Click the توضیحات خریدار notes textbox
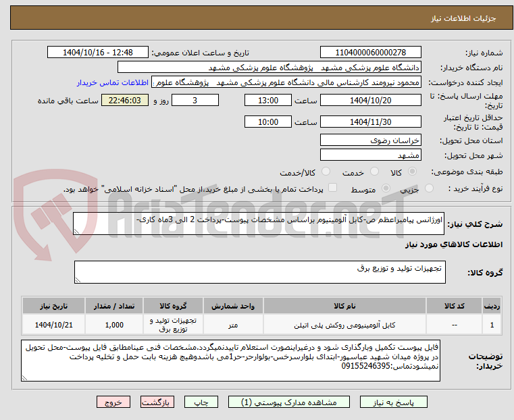514x420 pixels. (x=230, y=361)
